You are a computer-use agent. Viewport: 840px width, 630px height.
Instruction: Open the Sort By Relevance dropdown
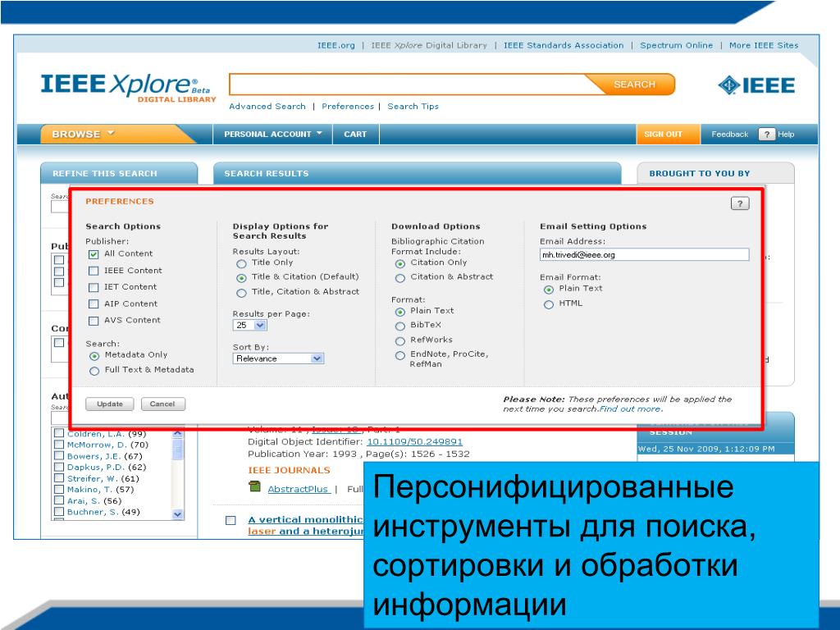pos(278,358)
